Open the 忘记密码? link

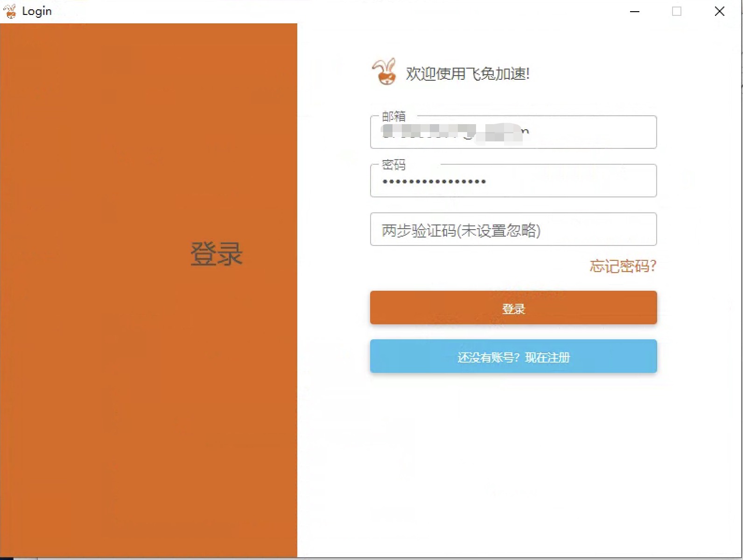click(x=623, y=266)
